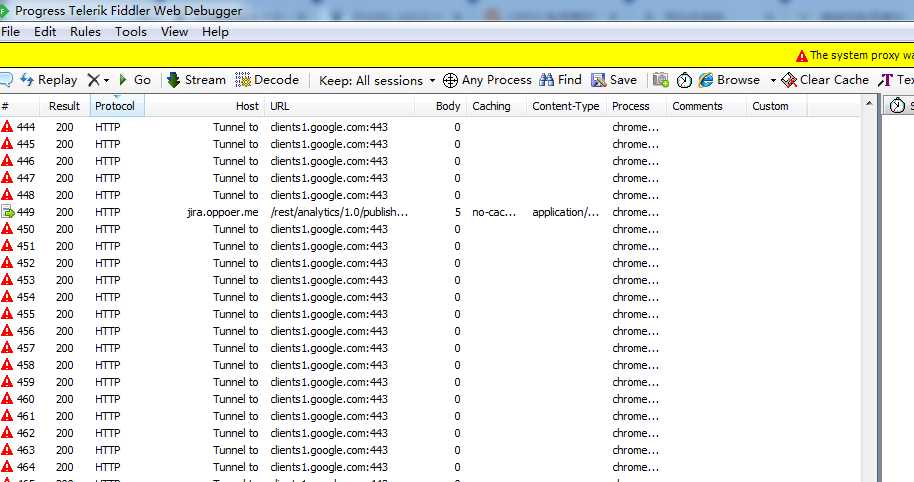Click the warning icon of session 452
The height and width of the screenshot is (482, 914).
pyautogui.click(x=7, y=262)
